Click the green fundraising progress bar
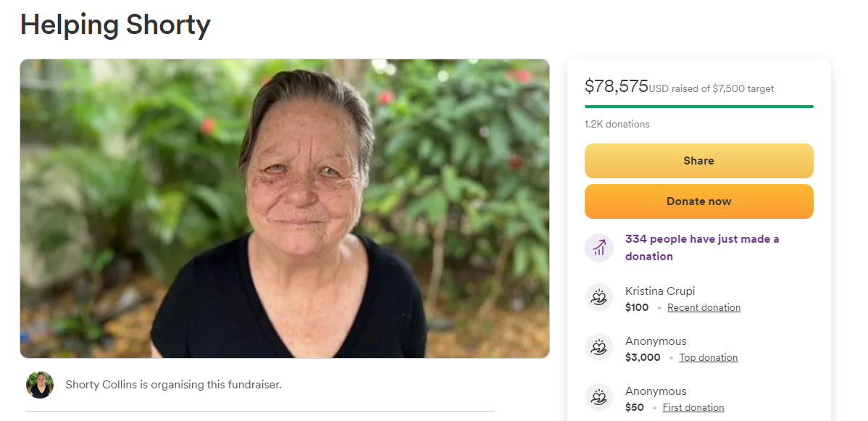The width and height of the screenshot is (868, 421). pos(698,107)
